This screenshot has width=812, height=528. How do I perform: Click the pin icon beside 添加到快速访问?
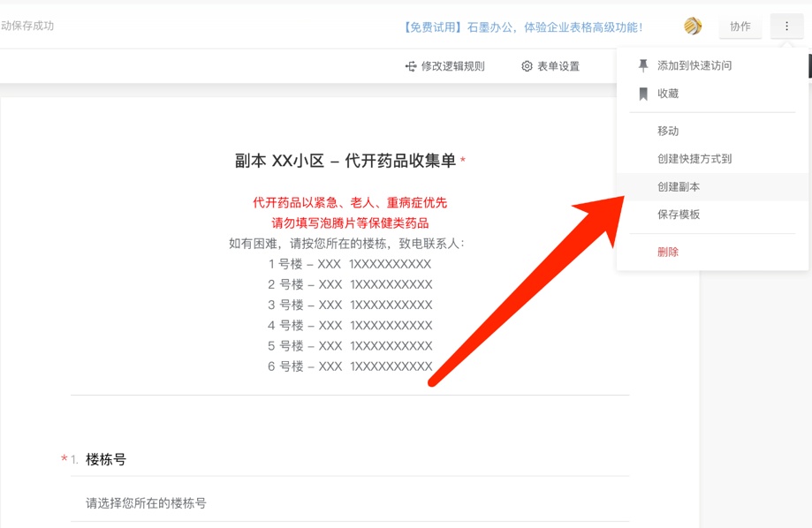pyautogui.click(x=643, y=65)
